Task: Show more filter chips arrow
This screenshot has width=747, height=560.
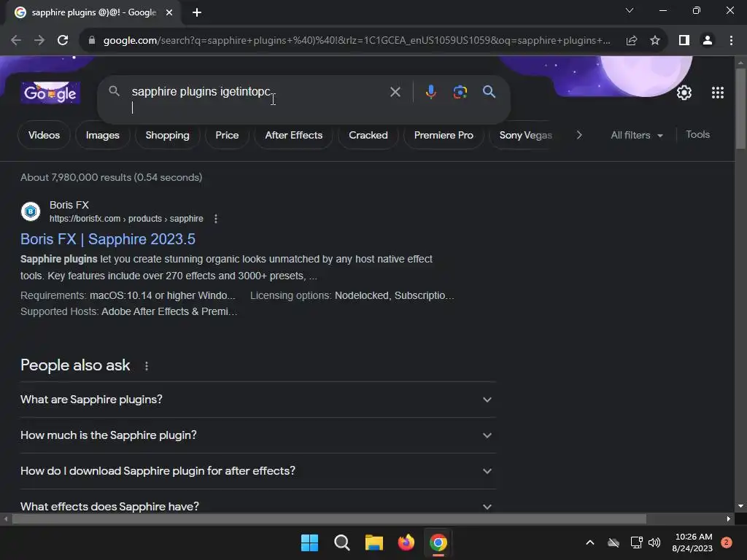Action: (x=578, y=135)
